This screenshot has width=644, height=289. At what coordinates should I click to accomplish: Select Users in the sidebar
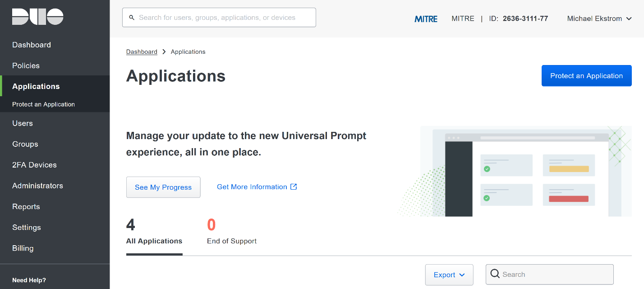(23, 123)
